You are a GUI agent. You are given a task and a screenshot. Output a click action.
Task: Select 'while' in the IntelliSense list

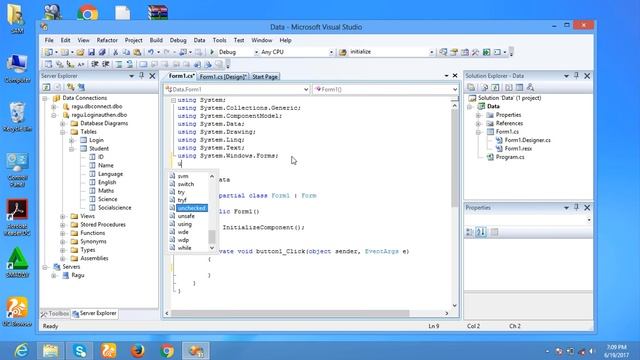184,248
